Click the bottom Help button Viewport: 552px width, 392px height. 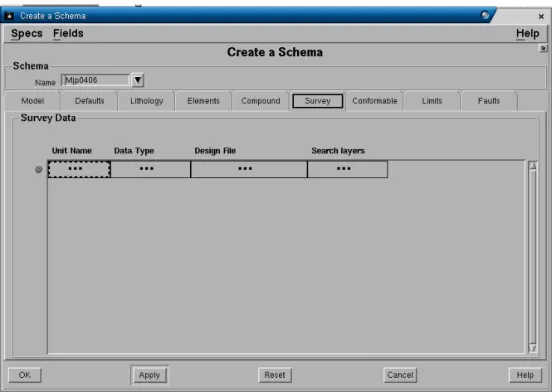click(525, 375)
